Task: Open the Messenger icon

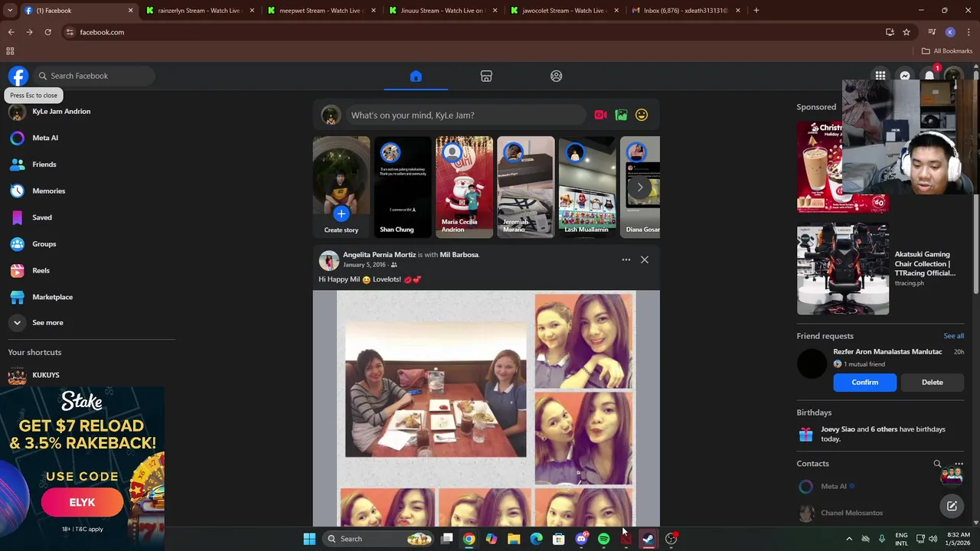Action: click(905, 76)
